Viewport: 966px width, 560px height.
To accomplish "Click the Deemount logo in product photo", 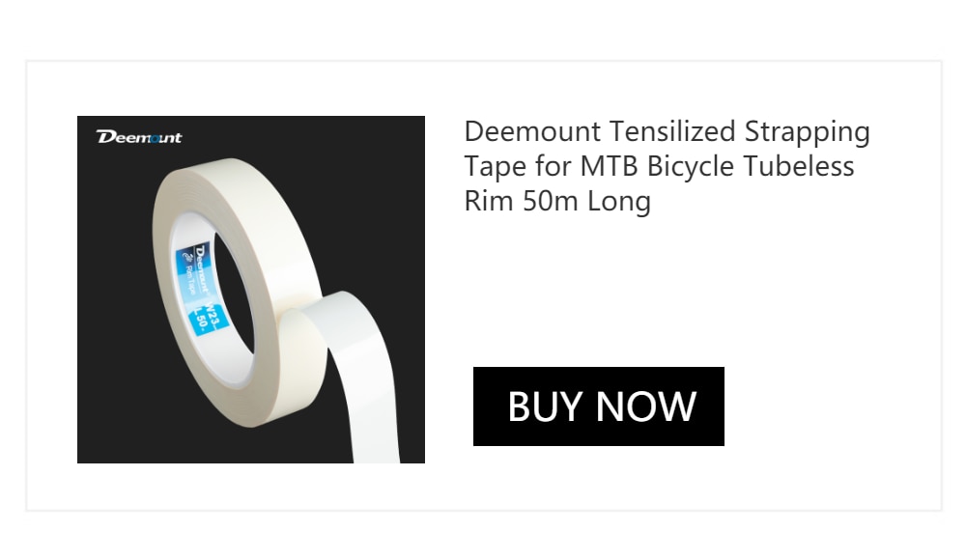I will pyautogui.click(x=139, y=137).
